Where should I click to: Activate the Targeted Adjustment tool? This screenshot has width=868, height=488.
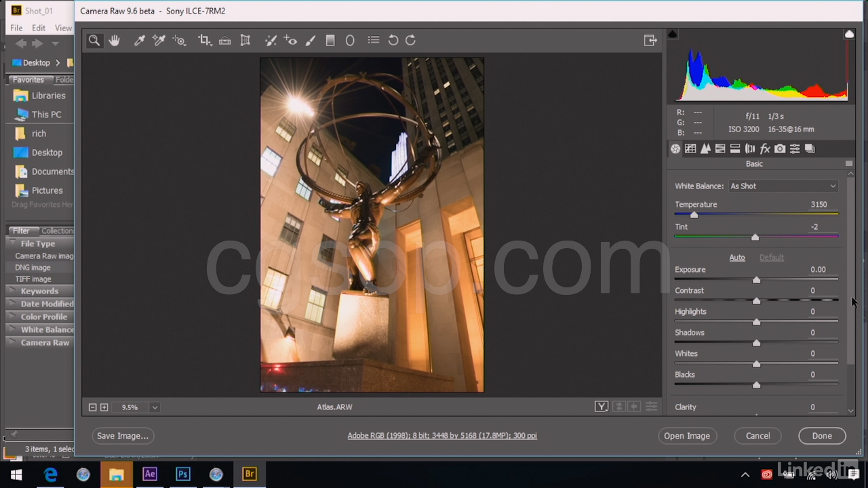coord(180,41)
